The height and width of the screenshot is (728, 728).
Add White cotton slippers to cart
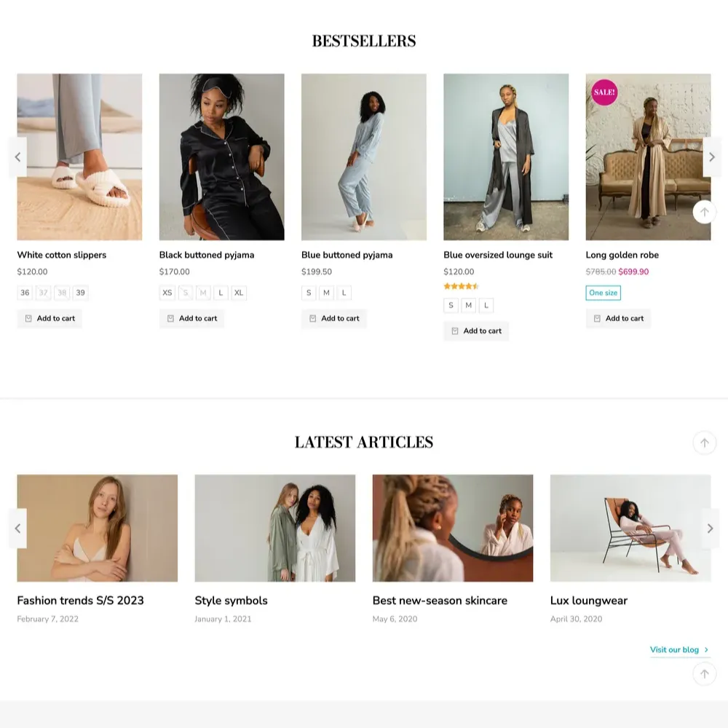tap(50, 318)
